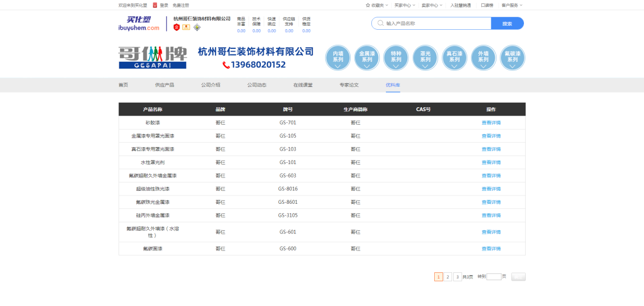
Task: Open the 真石漆系列 circle button
Action: click(454, 58)
